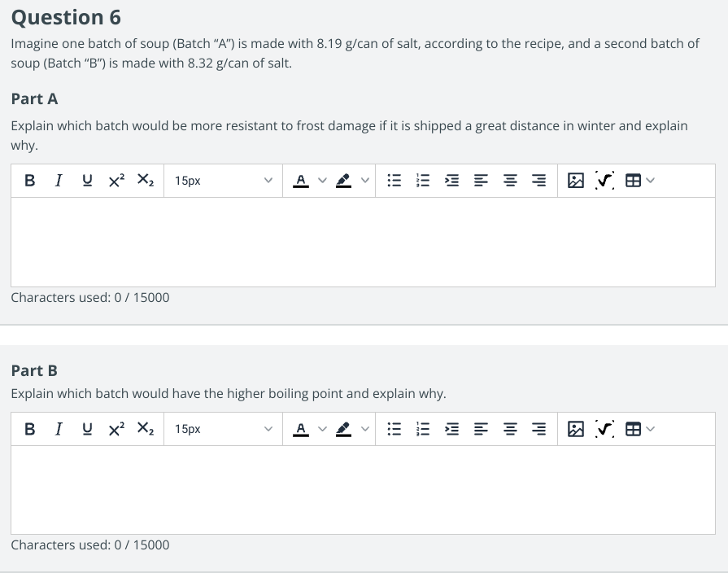Open equation editor in Part A toolbar
This screenshot has width=728, height=573.
pos(604,181)
